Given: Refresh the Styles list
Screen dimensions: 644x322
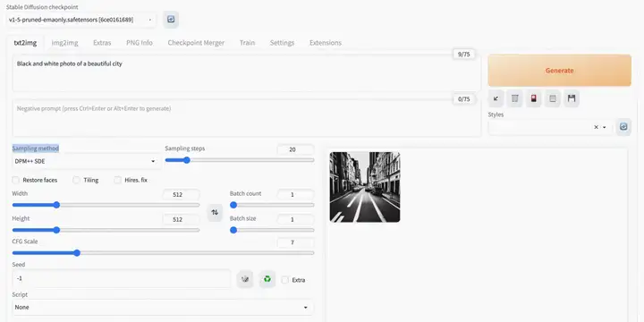Looking at the screenshot, I should [623, 127].
